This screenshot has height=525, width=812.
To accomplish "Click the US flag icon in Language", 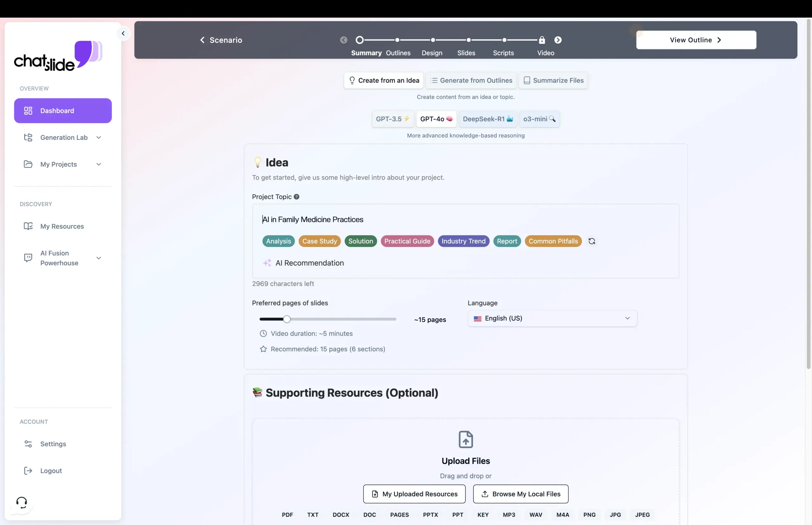I will tap(478, 319).
